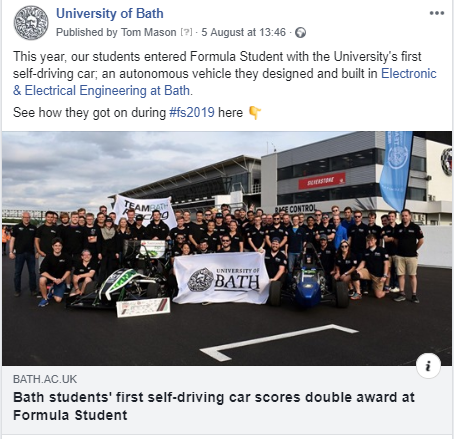
Task: Open the self-driving car article headline
Action: 214,406
